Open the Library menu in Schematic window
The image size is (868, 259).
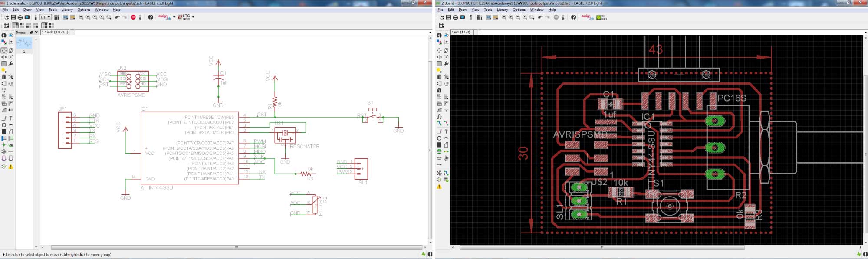point(67,10)
